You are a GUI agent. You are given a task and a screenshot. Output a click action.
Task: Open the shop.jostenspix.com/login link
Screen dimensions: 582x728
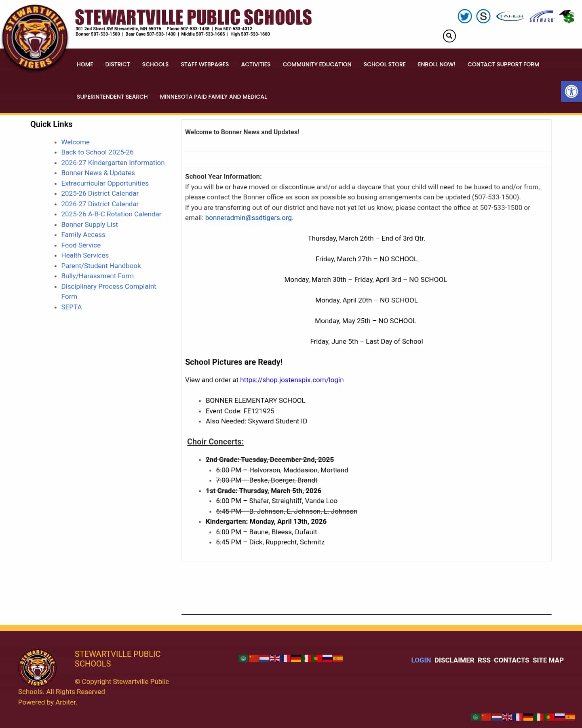pos(292,380)
